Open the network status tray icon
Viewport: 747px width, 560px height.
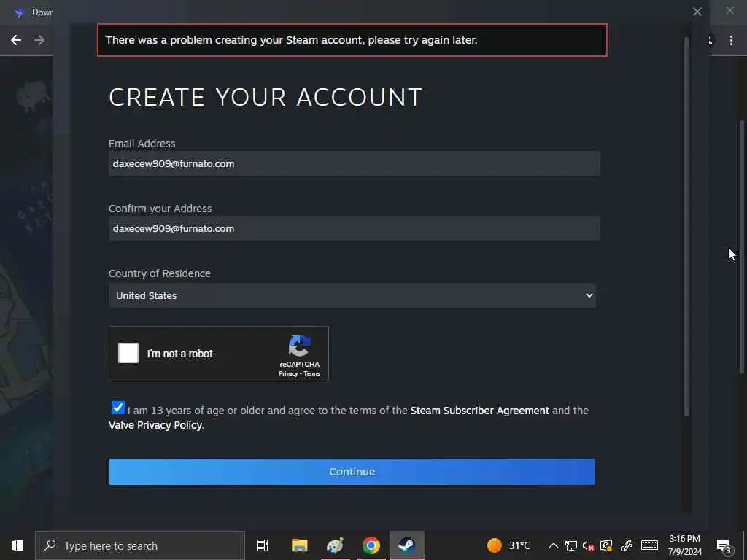570,545
